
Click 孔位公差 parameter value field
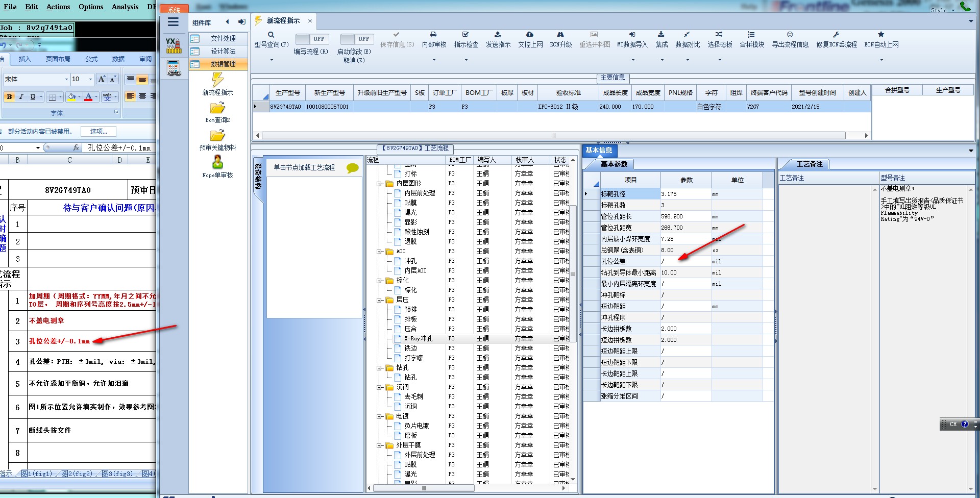tap(685, 262)
